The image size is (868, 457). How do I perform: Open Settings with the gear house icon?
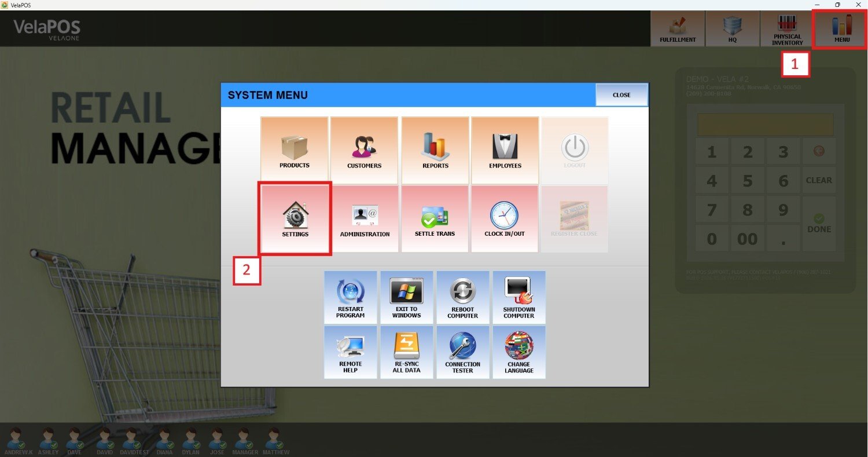(295, 218)
